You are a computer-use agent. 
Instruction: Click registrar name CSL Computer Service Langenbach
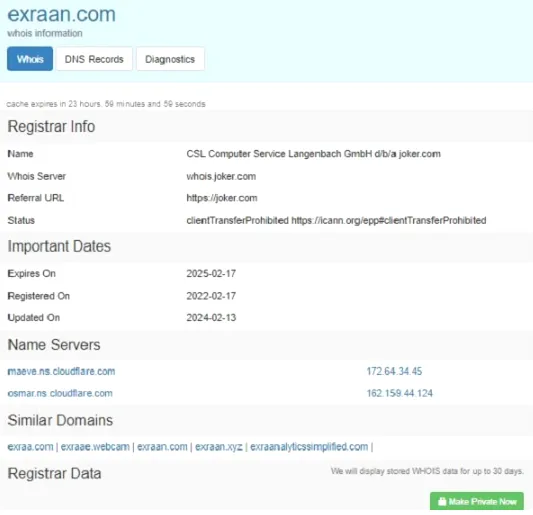click(313, 154)
